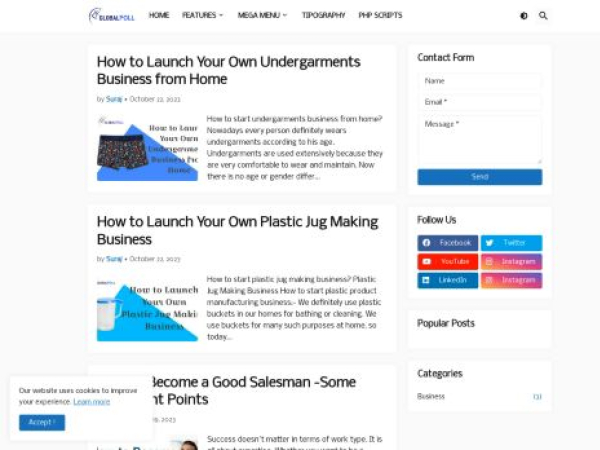Send the contact form message
Image resolution: width=600 pixels, height=450 pixels.
480,177
